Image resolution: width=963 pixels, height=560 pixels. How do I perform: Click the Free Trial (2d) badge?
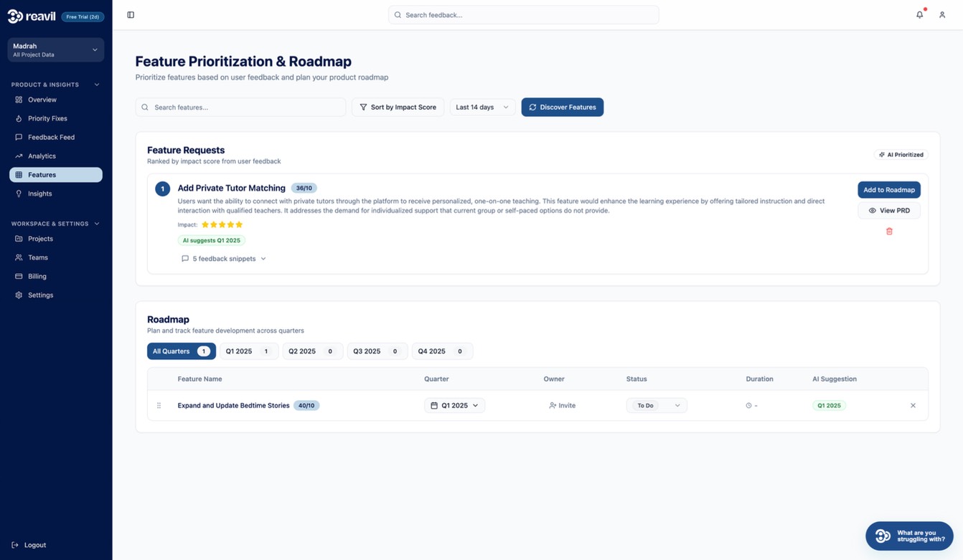[83, 16]
